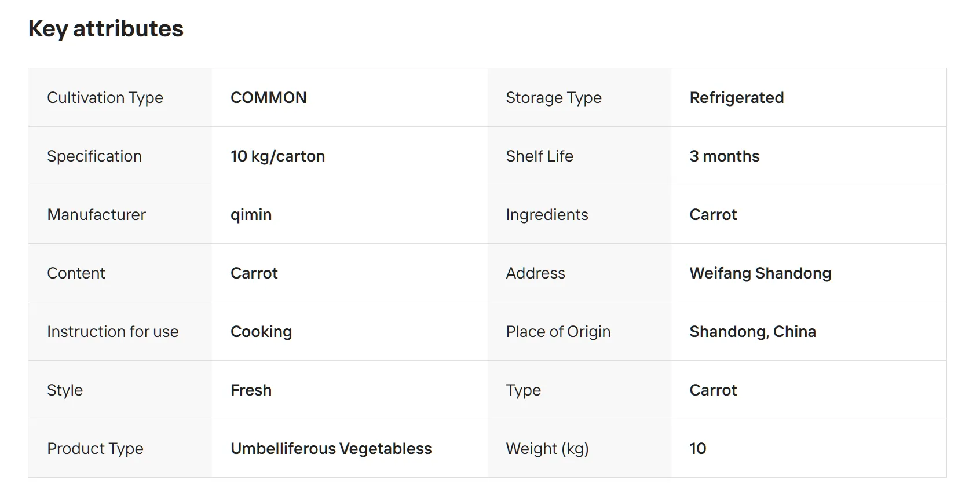Click the "Weight (kg)" label
The image size is (980, 498).
[547, 449]
